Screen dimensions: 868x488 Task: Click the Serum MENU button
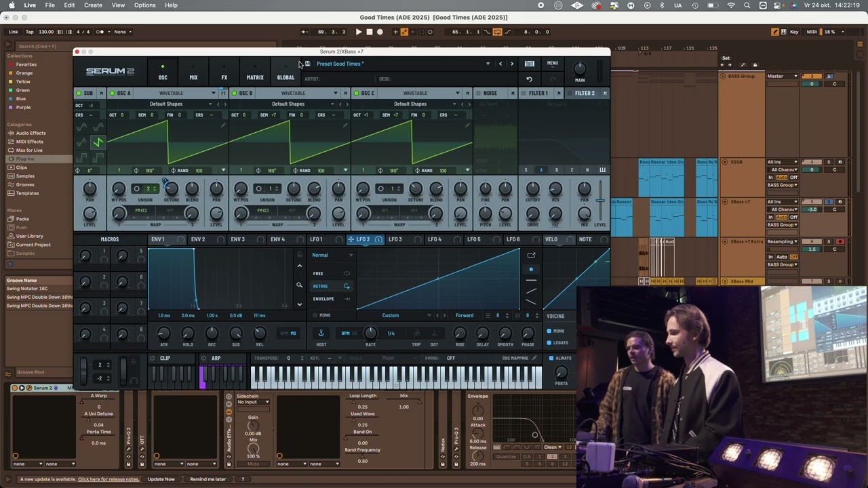(553, 64)
